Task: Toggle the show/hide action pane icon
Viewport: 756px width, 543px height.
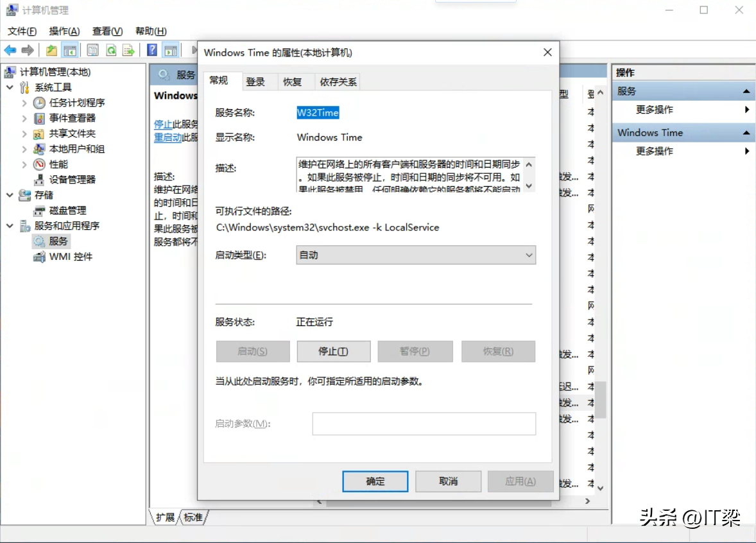Action: 171,50
